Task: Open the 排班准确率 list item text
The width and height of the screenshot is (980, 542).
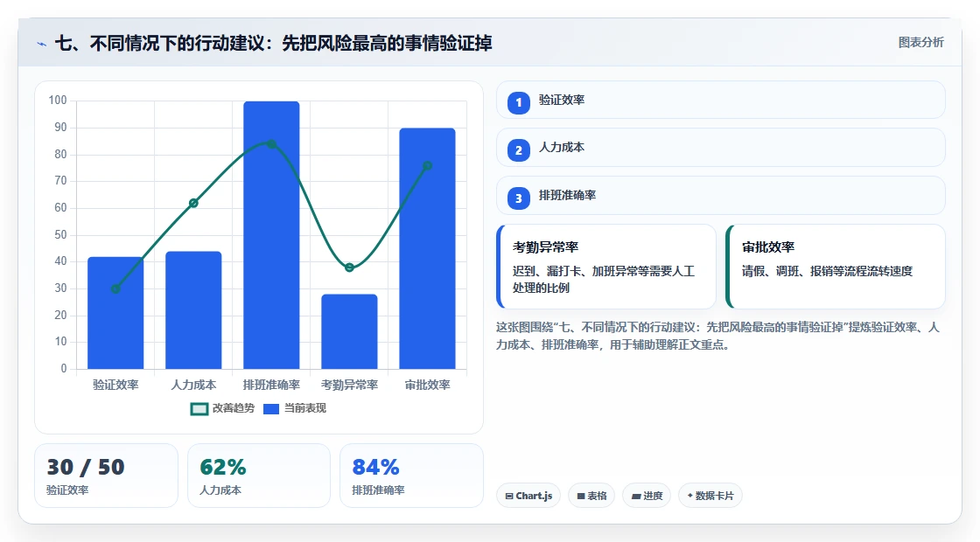Action: click(568, 196)
